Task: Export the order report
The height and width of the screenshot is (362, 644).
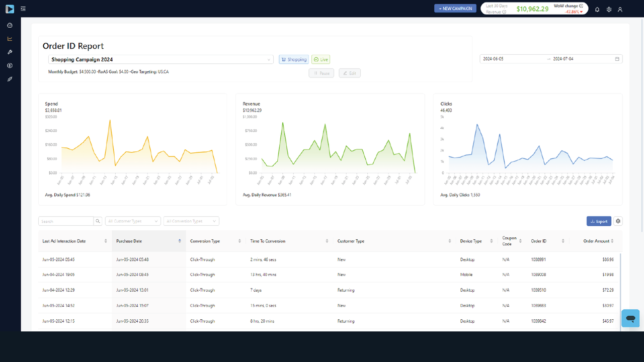Action: click(599, 221)
